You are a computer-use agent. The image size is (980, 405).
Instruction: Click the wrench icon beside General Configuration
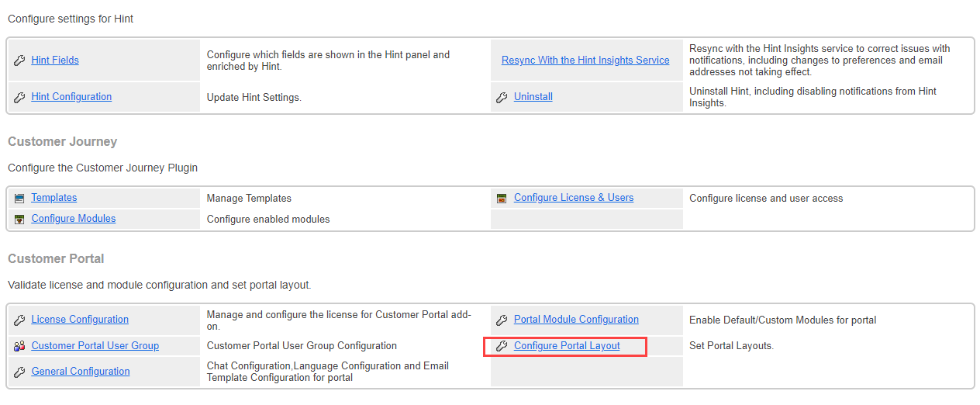pos(19,372)
